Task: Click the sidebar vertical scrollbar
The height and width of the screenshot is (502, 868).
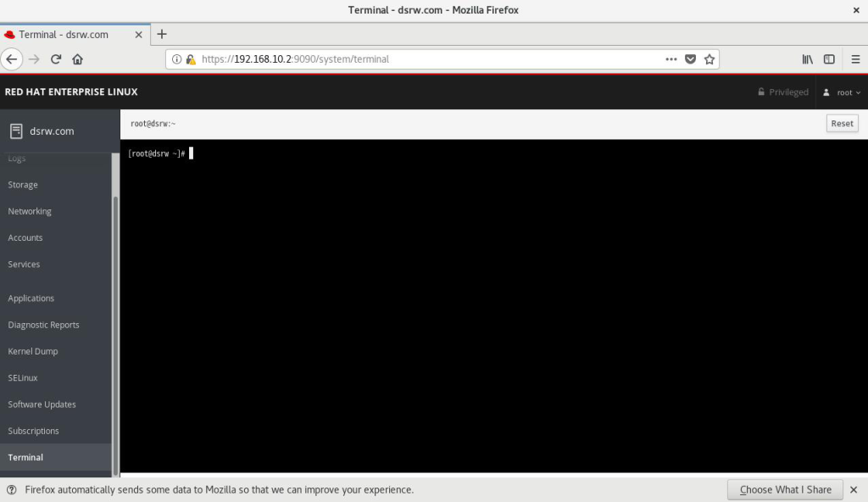Action: [115, 335]
